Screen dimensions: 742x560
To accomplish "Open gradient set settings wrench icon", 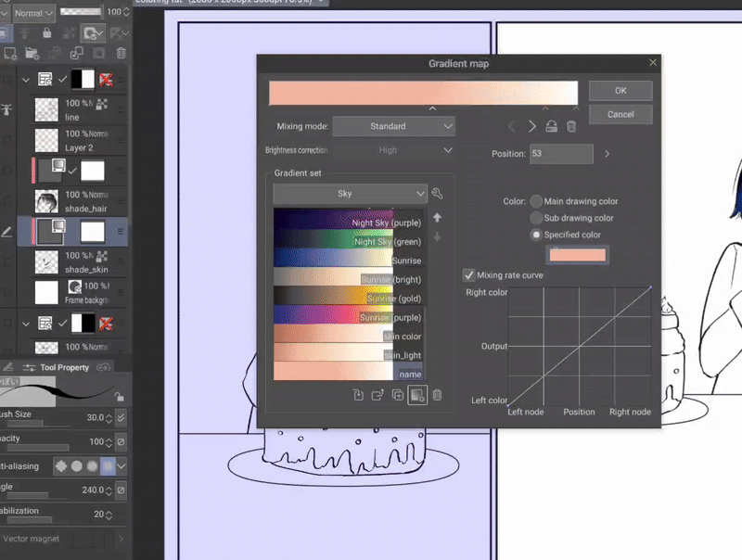I will pyautogui.click(x=437, y=194).
